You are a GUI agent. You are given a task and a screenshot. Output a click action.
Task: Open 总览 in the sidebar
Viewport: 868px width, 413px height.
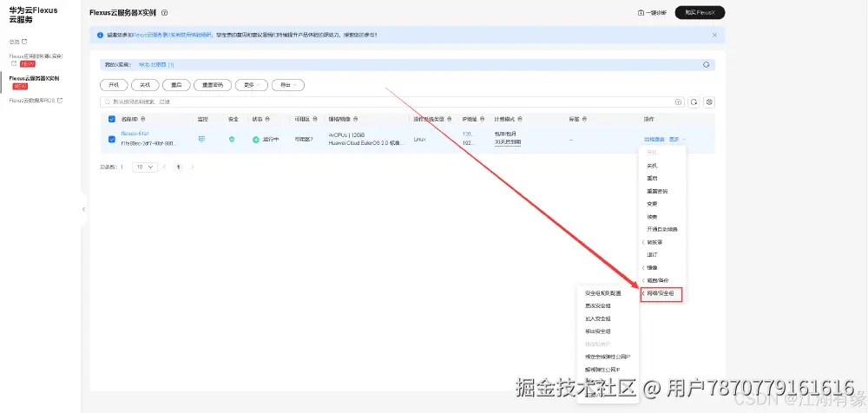[15, 42]
